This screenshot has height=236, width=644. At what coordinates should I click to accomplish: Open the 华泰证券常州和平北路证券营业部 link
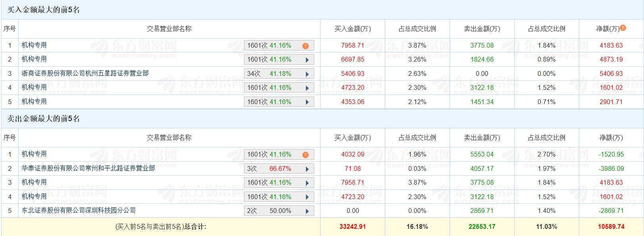pyautogui.click(x=88, y=168)
